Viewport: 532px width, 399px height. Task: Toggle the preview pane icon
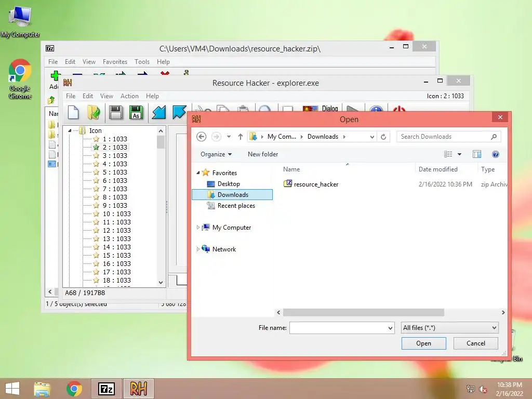click(x=477, y=154)
